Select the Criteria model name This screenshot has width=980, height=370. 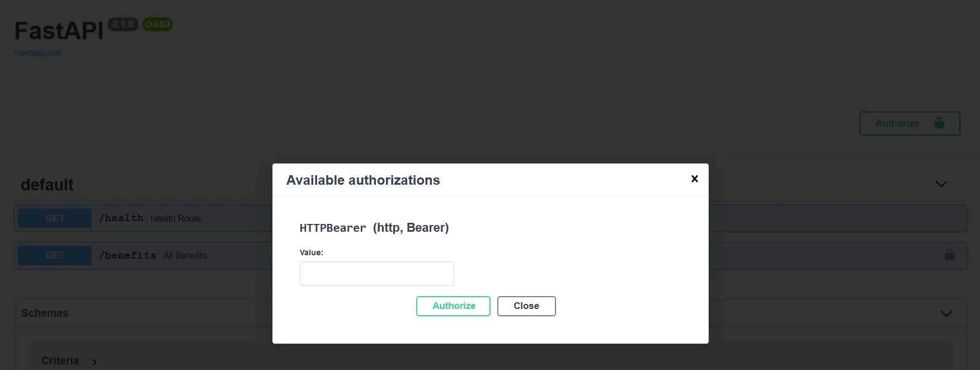pos(60,360)
